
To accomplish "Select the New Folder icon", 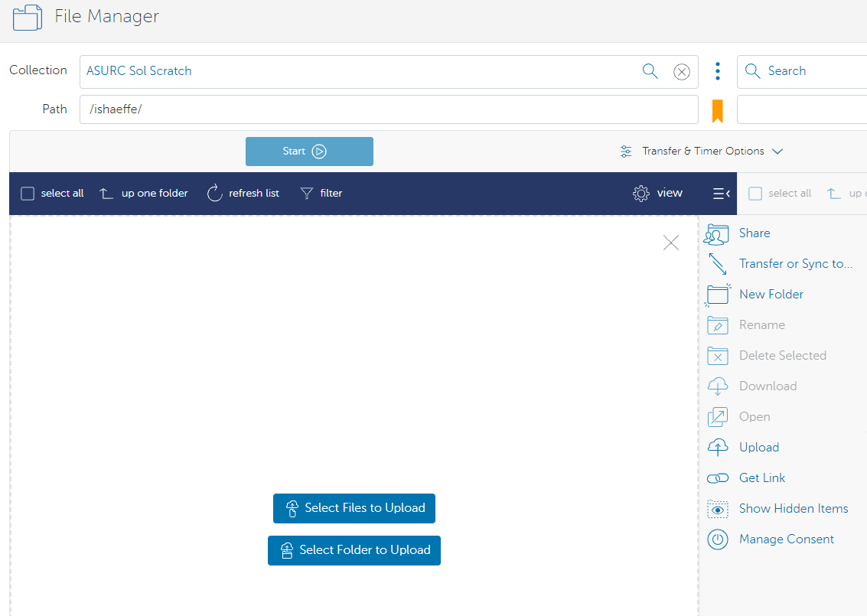I will pyautogui.click(x=716, y=294).
